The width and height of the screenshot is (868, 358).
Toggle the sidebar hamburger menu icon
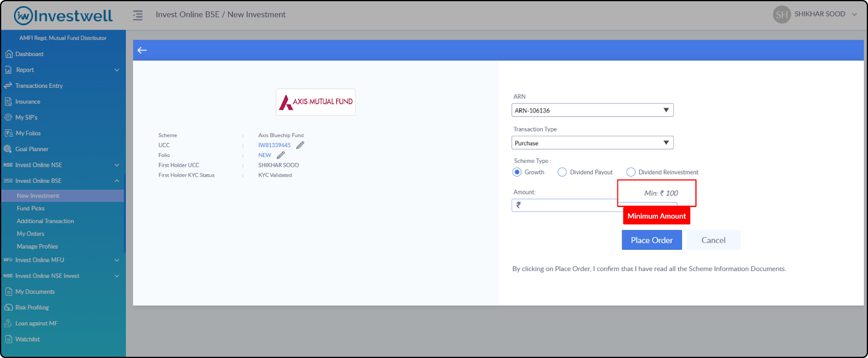[138, 15]
